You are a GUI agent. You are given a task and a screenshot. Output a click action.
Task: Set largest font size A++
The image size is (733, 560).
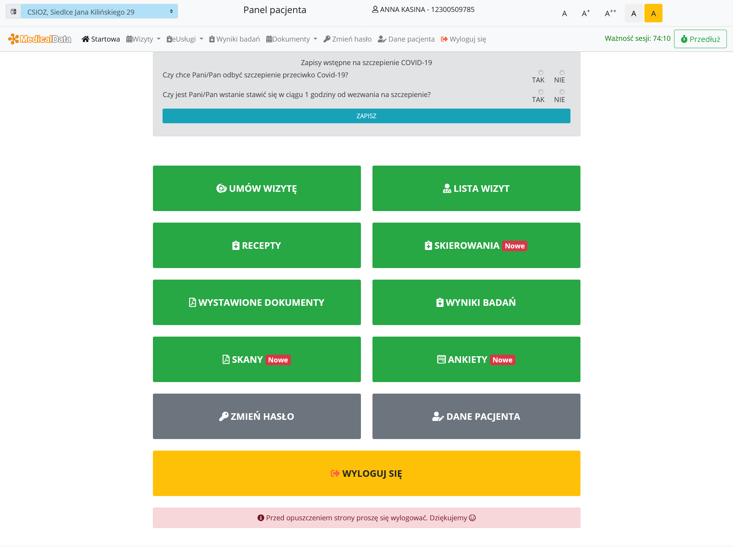point(610,13)
